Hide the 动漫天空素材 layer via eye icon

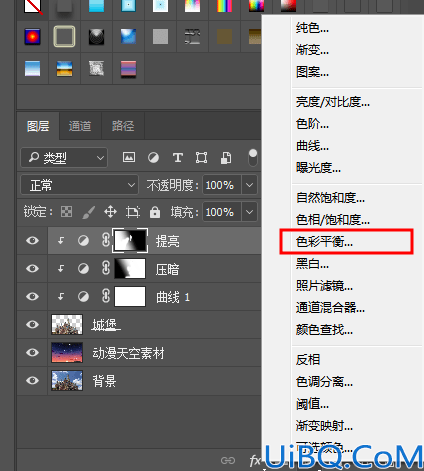pyautogui.click(x=32, y=352)
